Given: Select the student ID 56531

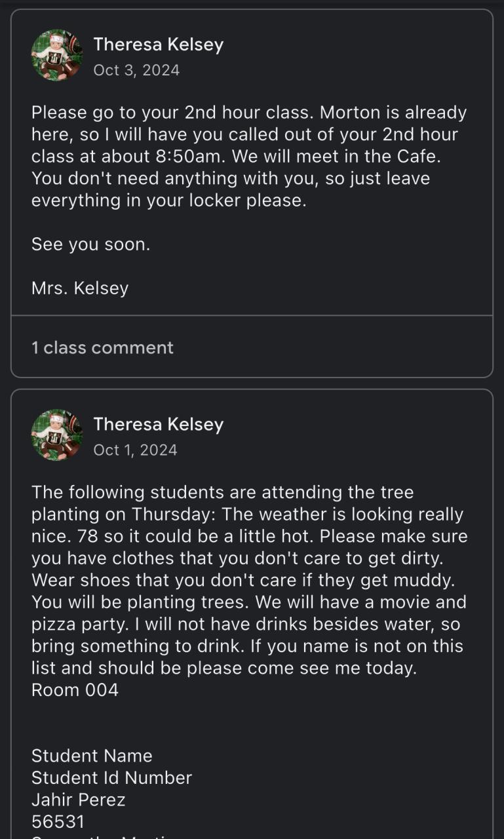Looking at the screenshot, I should point(58,821).
